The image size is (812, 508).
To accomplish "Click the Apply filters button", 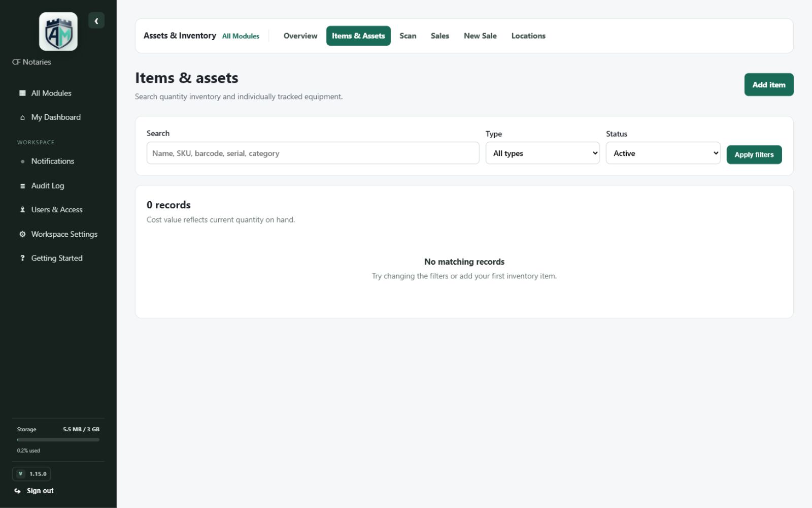I will [754, 154].
